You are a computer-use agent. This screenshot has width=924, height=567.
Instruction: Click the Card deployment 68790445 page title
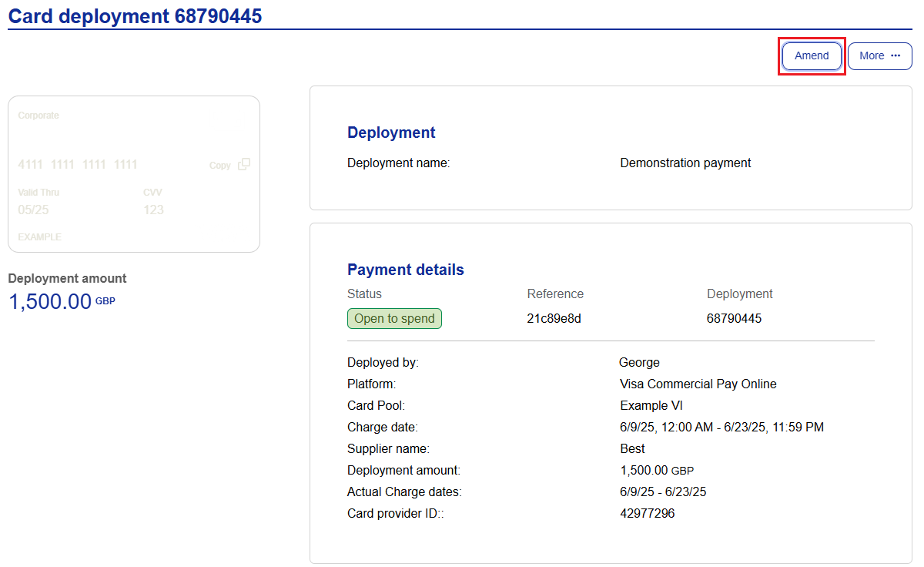(x=135, y=15)
